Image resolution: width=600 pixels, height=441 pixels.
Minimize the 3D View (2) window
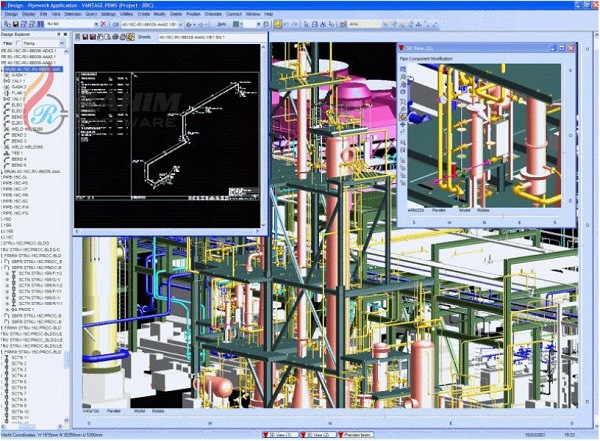tap(553, 48)
